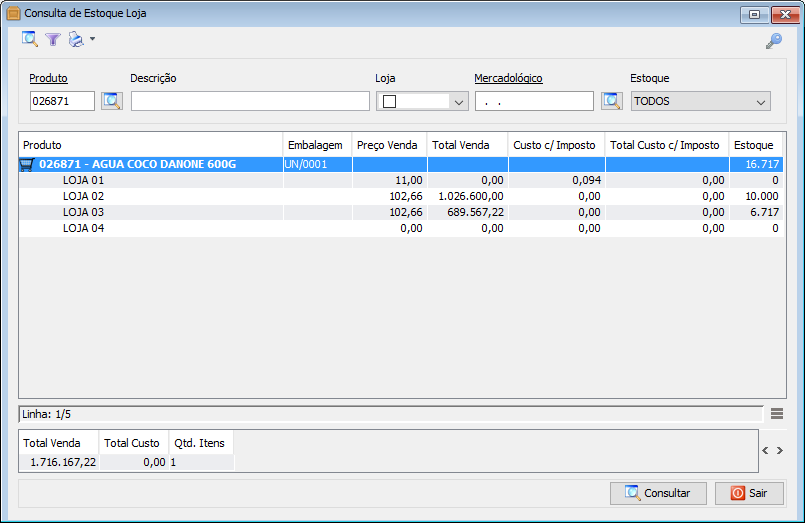Viewport: 805px width, 523px height.
Task: Click the Descrição text field
Action: click(x=250, y=101)
